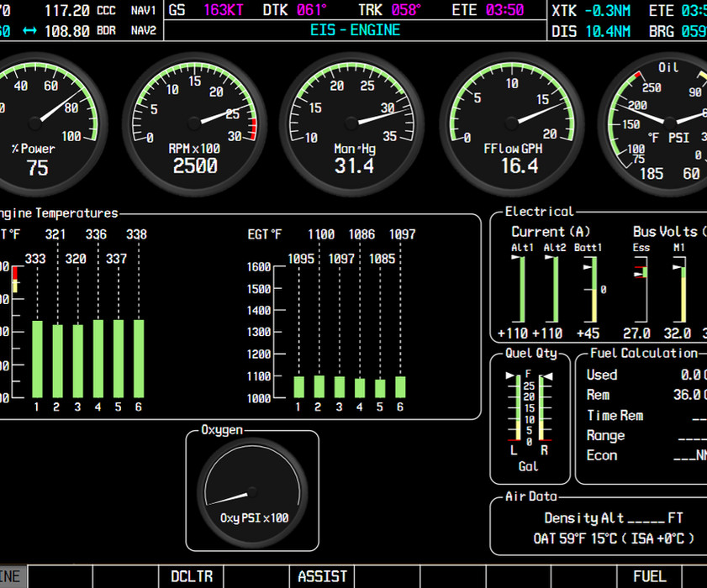The image size is (707, 588).
Task: Select the manifold pressure gauge showing 31.4
Action: tap(351, 122)
